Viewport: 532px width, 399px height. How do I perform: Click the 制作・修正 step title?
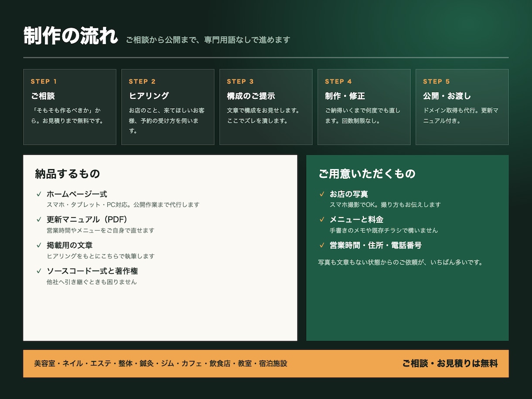click(345, 96)
